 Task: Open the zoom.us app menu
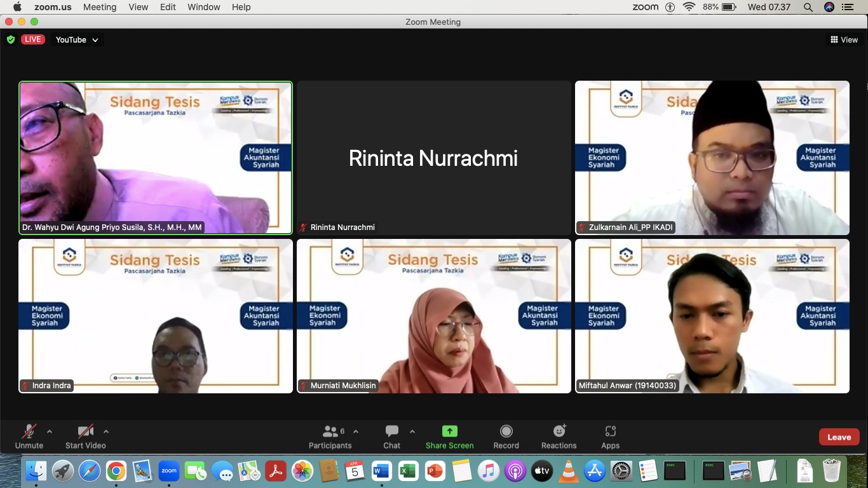(53, 7)
